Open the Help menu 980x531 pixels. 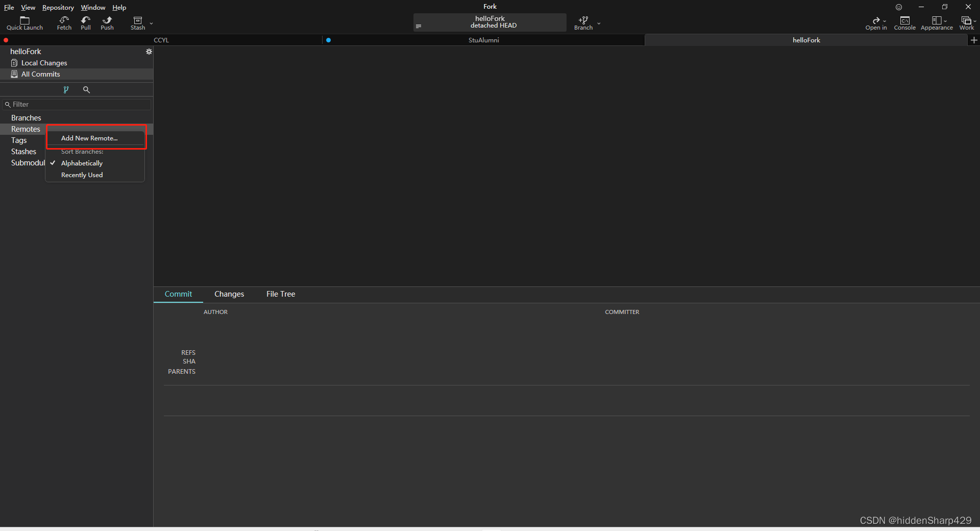point(119,8)
